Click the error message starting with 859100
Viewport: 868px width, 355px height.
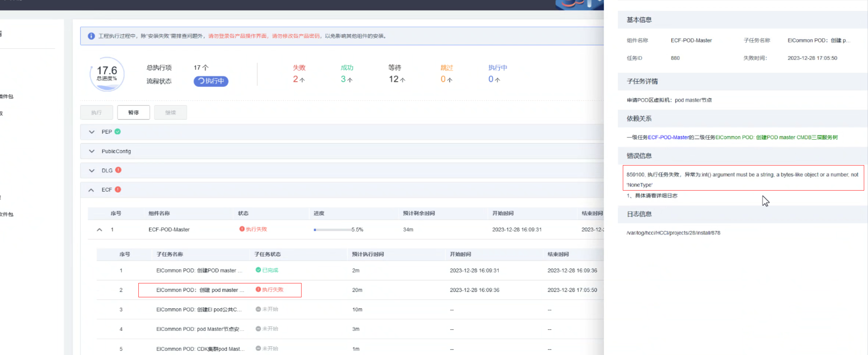742,179
